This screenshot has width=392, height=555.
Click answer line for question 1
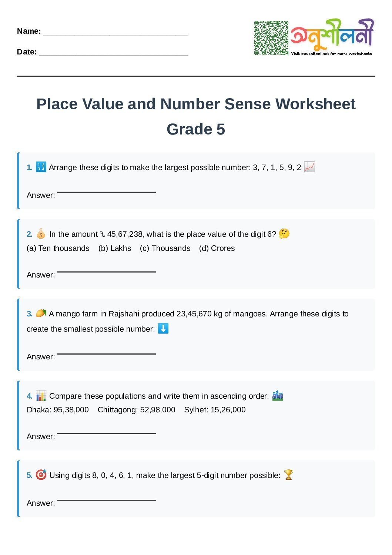click(x=106, y=191)
